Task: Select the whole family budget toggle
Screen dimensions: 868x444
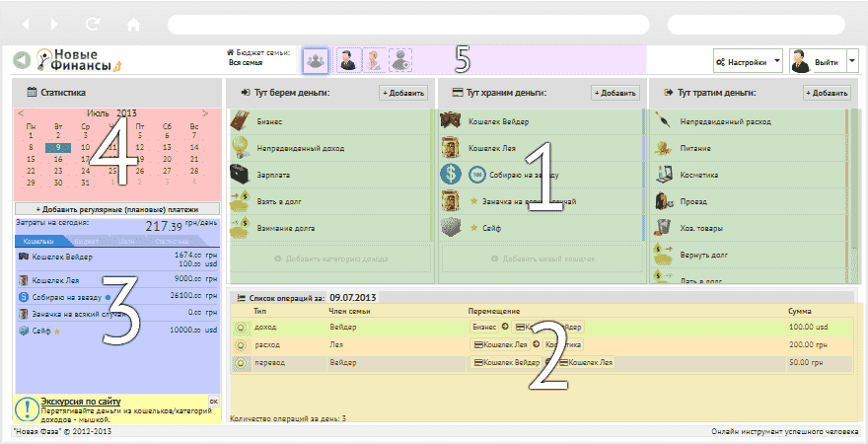Action: click(315, 61)
